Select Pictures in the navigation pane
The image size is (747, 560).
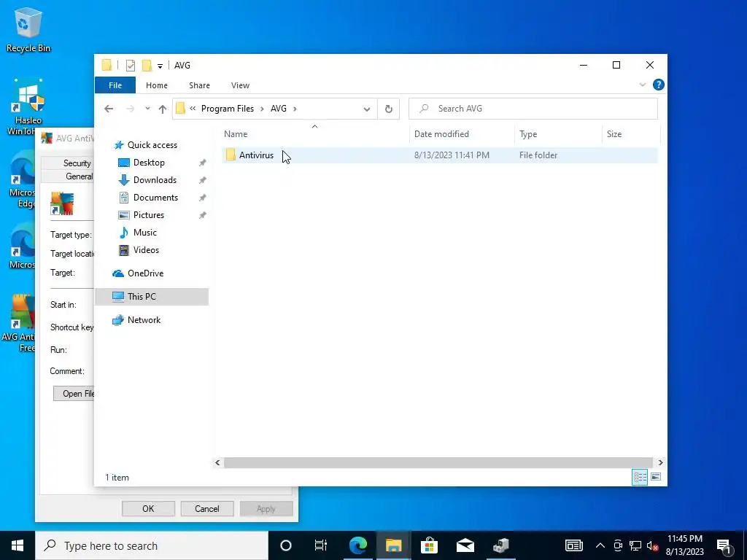149,215
